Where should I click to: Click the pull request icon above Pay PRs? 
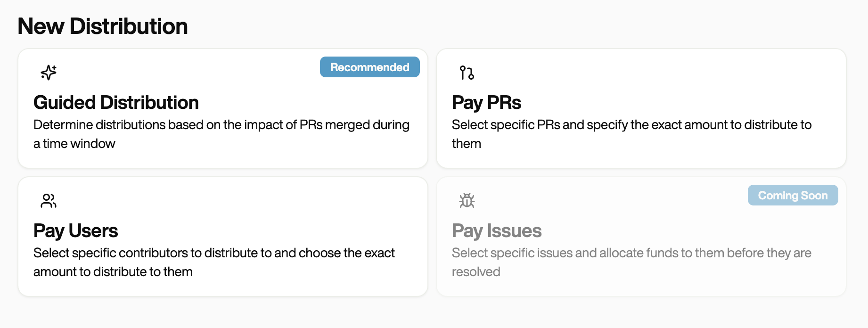[x=467, y=73]
